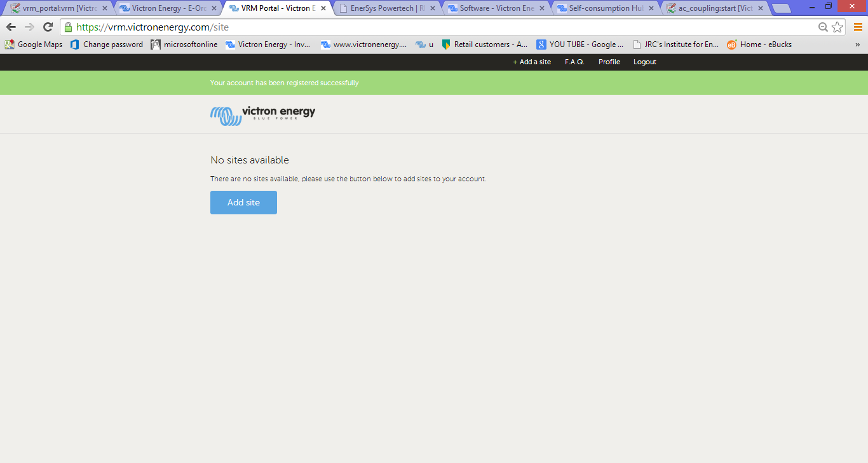Viewport: 868px width, 463px height.
Task: Switch to EnerSys Powertech tab
Action: click(386, 8)
